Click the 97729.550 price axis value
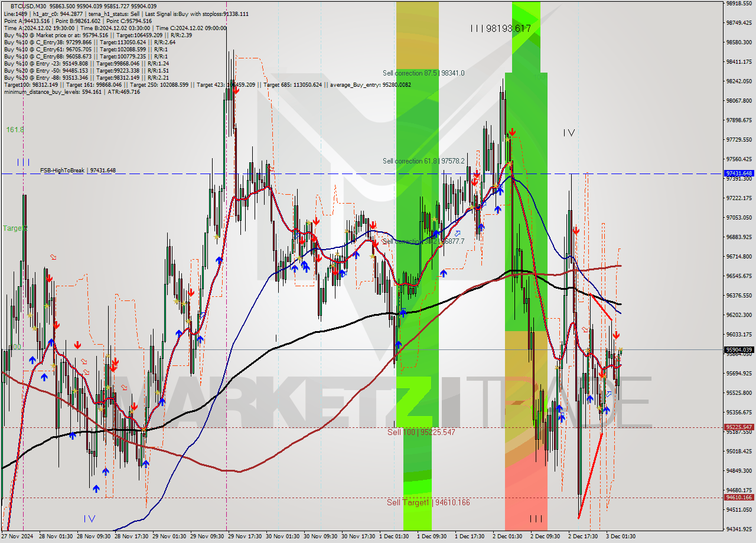Image resolution: width=756 pixels, height=543 pixels. pyautogui.click(x=739, y=140)
